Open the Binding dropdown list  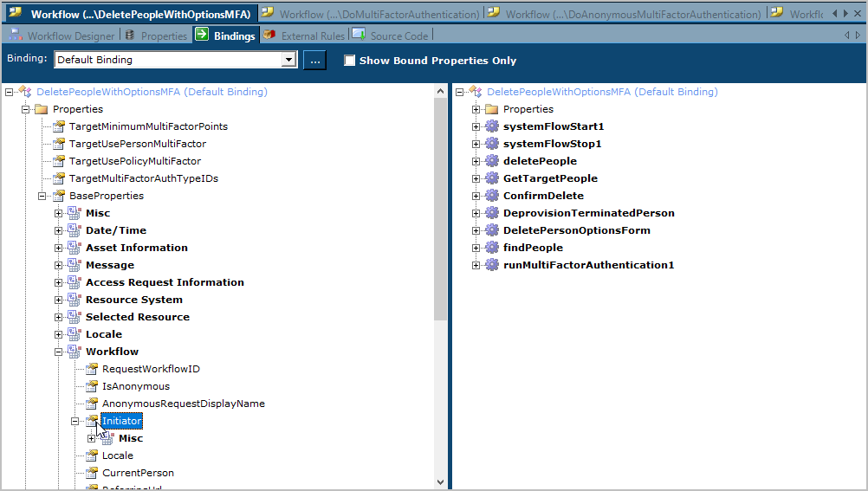click(288, 60)
